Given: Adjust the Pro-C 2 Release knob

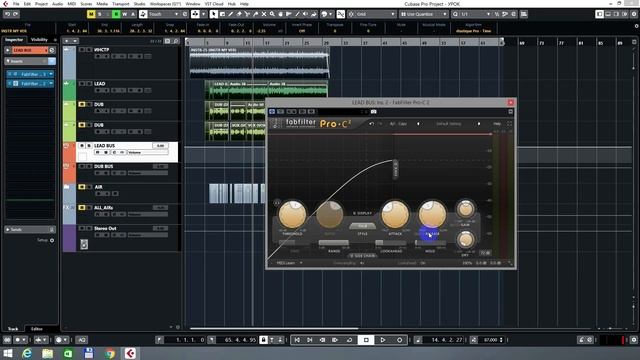Looking at the screenshot, I should (x=432, y=213).
